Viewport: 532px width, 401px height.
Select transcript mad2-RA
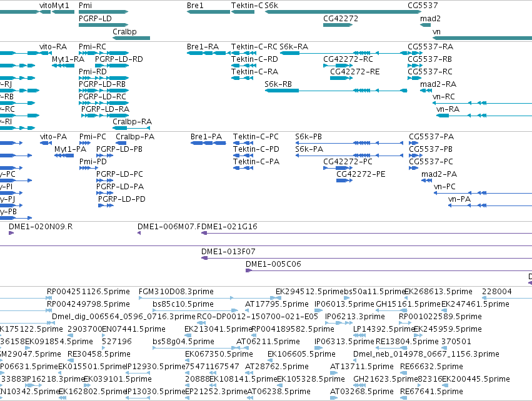point(438,84)
